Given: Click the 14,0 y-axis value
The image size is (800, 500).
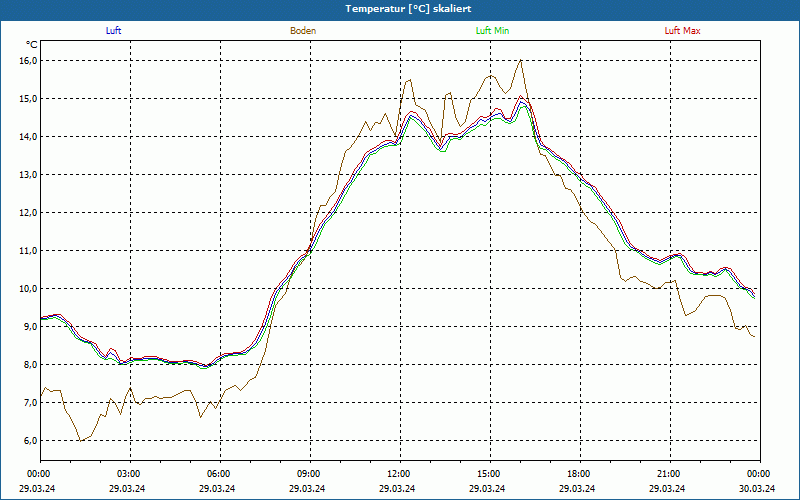Looking at the screenshot, I should pos(29,137).
